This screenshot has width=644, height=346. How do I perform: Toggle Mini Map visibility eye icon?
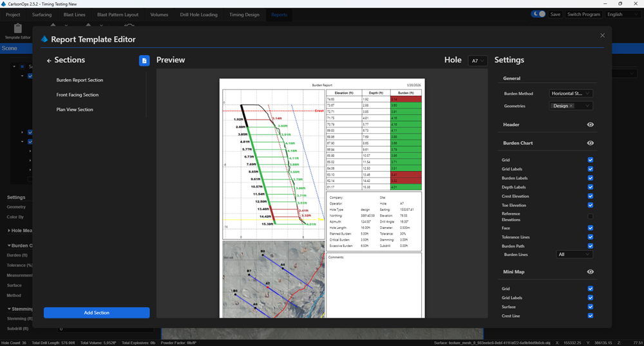tap(590, 272)
